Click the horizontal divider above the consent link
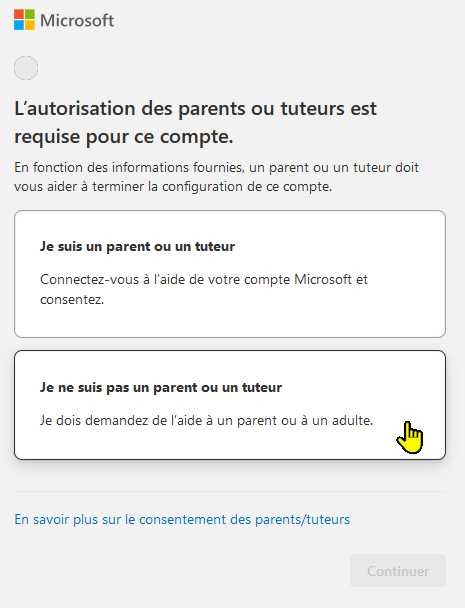This screenshot has height=608, width=465. (230, 491)
